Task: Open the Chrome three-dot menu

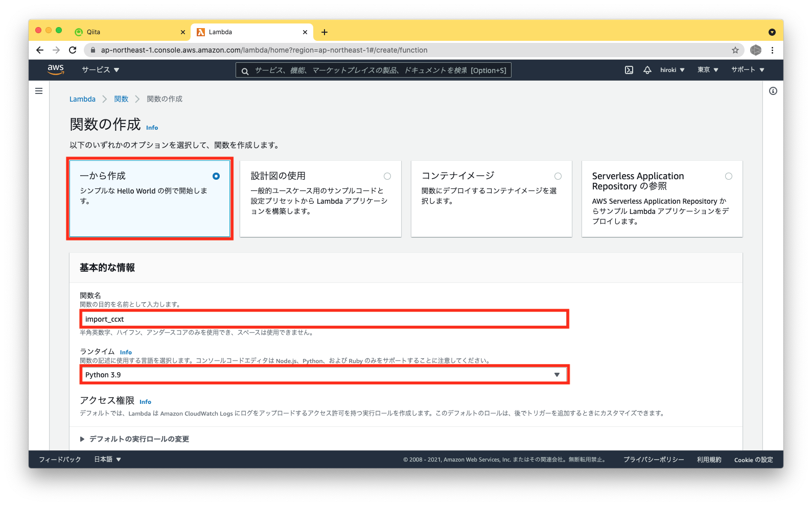Action: point(772,50)
